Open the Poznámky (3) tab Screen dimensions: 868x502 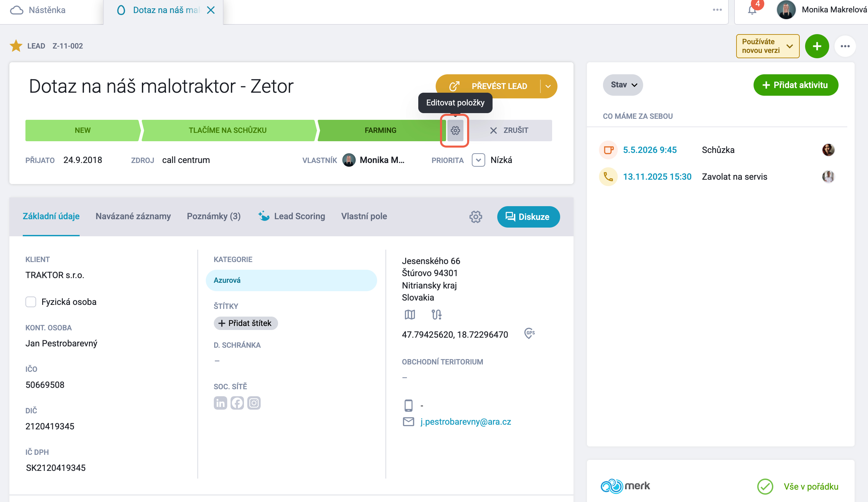(214, 217)
